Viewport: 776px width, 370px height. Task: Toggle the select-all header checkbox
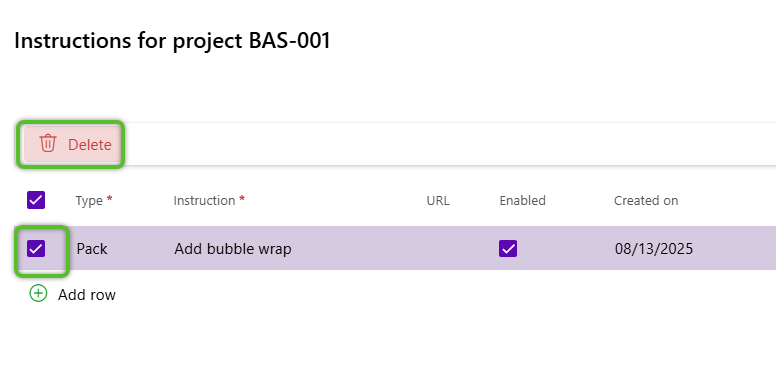tap(36, 200)
